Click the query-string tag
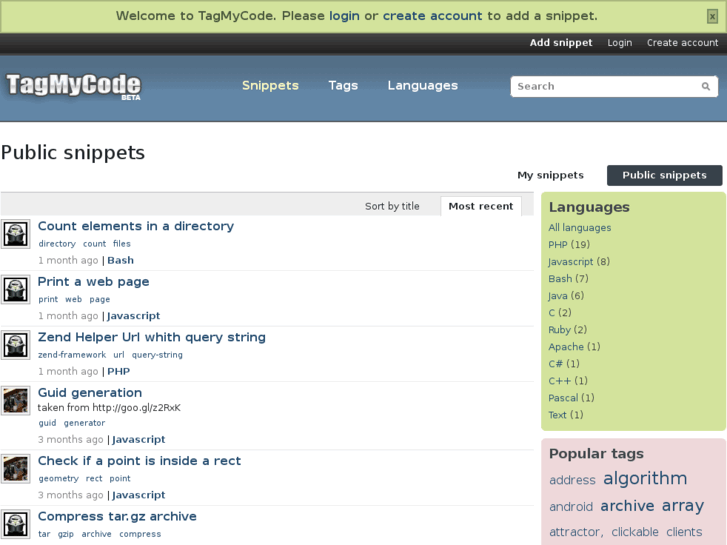 (157, 355)
